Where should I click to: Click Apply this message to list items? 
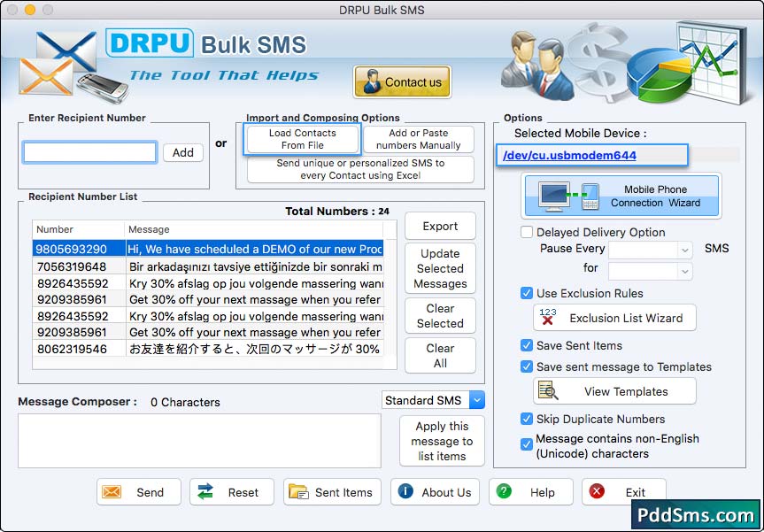pos(442,441)
